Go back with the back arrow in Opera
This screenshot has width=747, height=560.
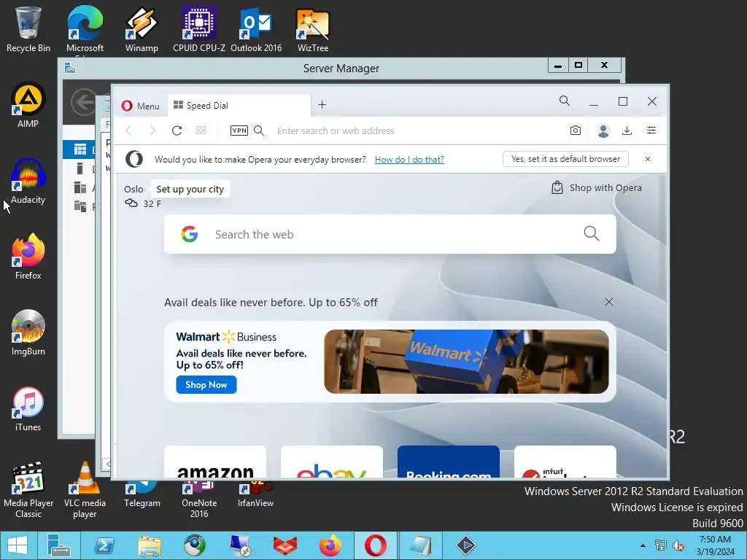pyautogui.click(x=128, y=131)
